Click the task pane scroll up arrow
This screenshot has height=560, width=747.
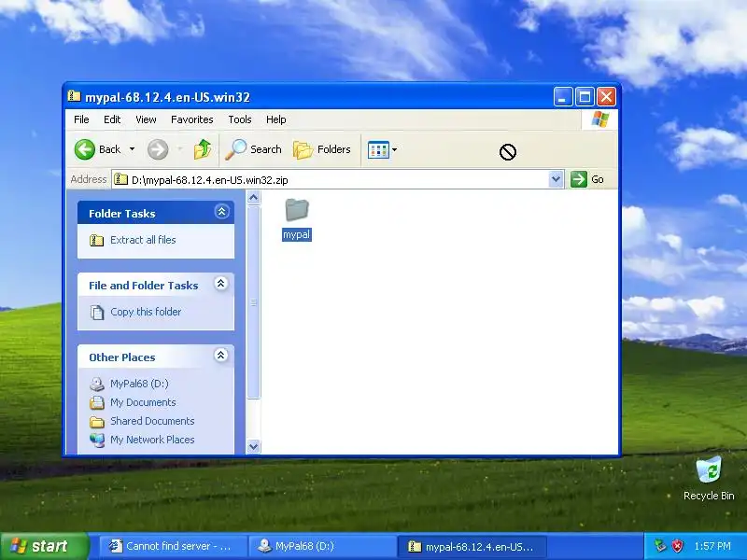tap(253, 197)
